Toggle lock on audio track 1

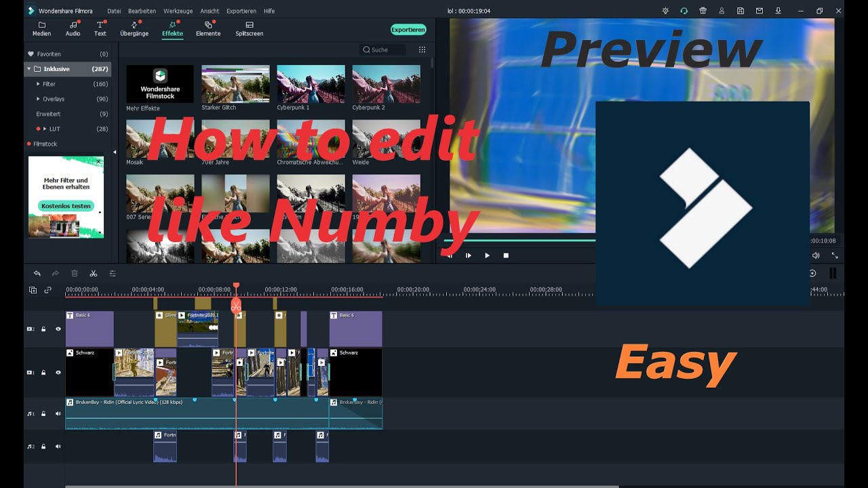click(43, 413)
